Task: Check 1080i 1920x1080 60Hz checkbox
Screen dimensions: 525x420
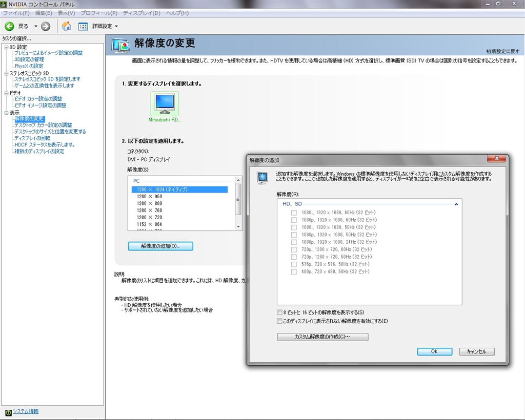Action: coord(294,213)
